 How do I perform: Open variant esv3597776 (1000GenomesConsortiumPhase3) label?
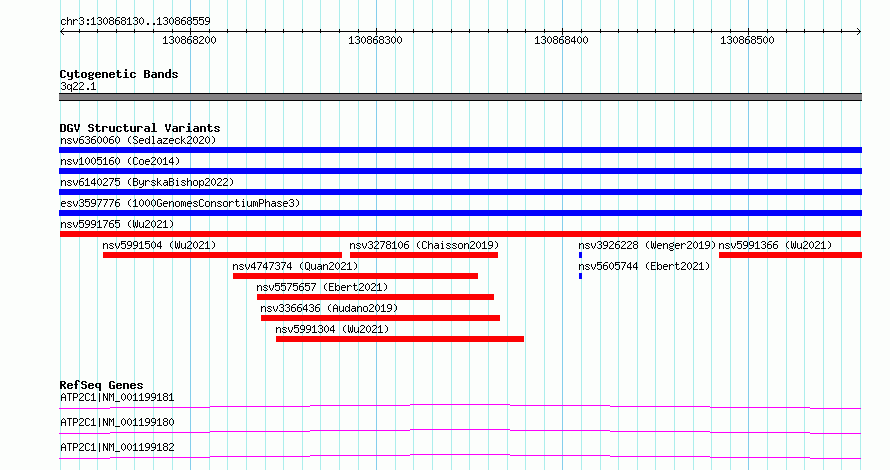180,203
